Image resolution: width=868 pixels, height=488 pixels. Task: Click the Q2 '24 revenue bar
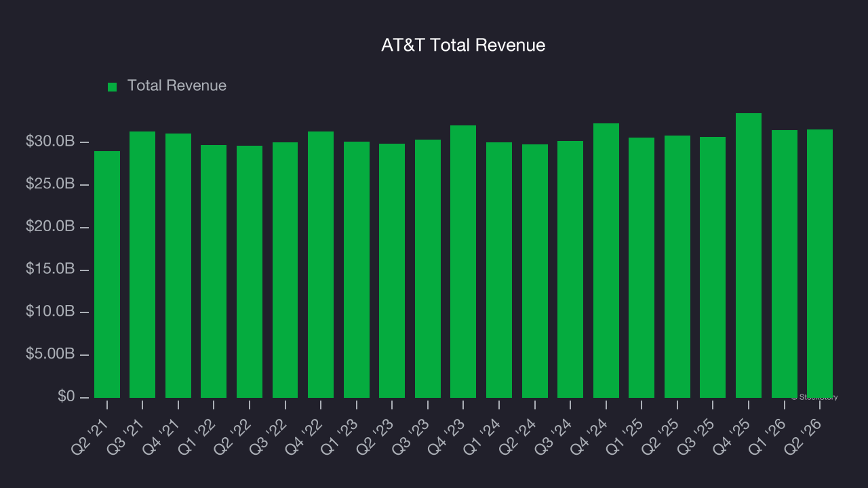pos(535,271)
